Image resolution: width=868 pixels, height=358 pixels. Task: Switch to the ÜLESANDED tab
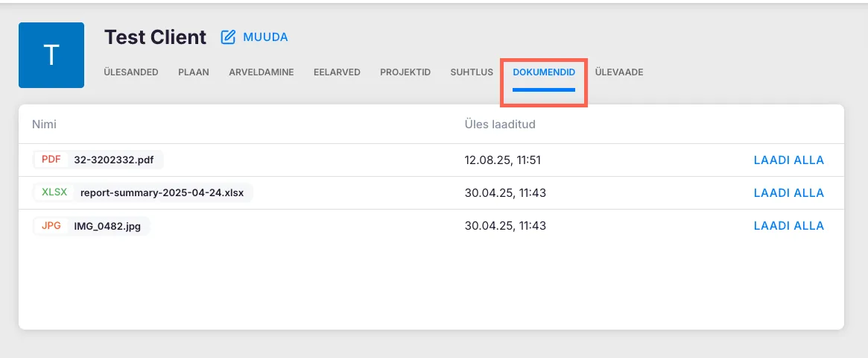click(x=131, y=72)
